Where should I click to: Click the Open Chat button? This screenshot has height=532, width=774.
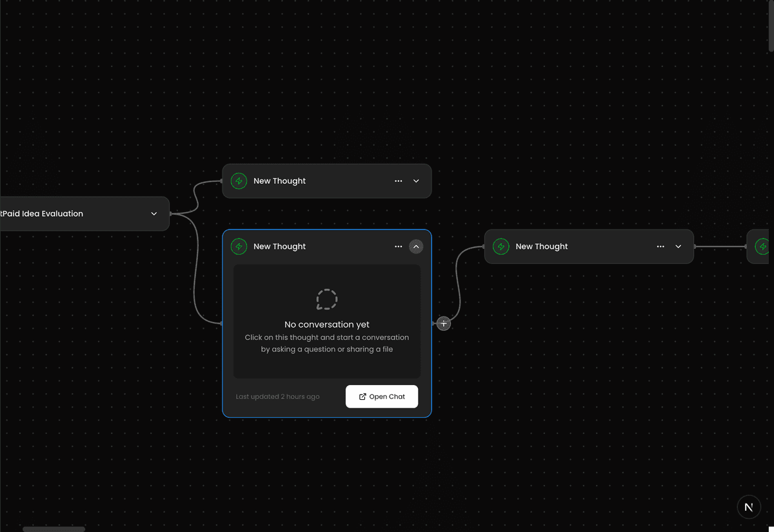[x=382, y=397]
